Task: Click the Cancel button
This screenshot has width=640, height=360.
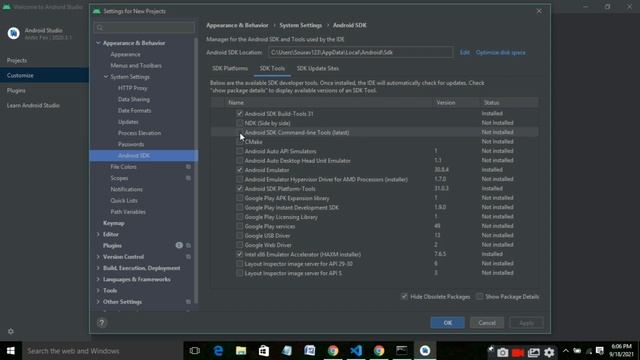Action: [x=487, y=322]
